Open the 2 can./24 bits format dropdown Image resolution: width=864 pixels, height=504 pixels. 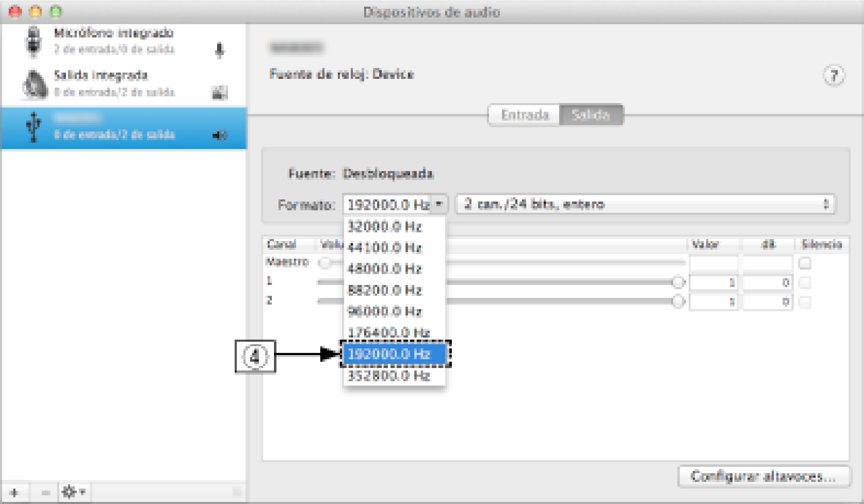pos(645,204)
